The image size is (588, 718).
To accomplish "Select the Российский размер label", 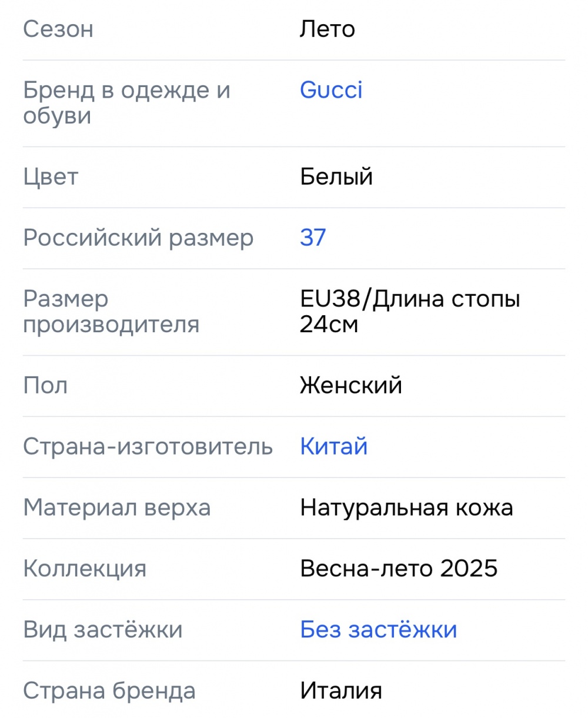I will 138,238.
